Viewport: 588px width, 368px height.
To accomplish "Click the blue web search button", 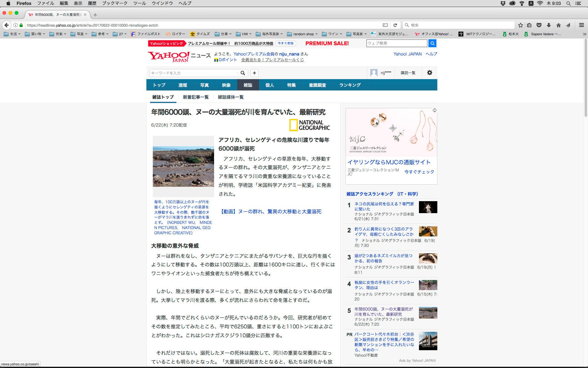I will (432, 43).
